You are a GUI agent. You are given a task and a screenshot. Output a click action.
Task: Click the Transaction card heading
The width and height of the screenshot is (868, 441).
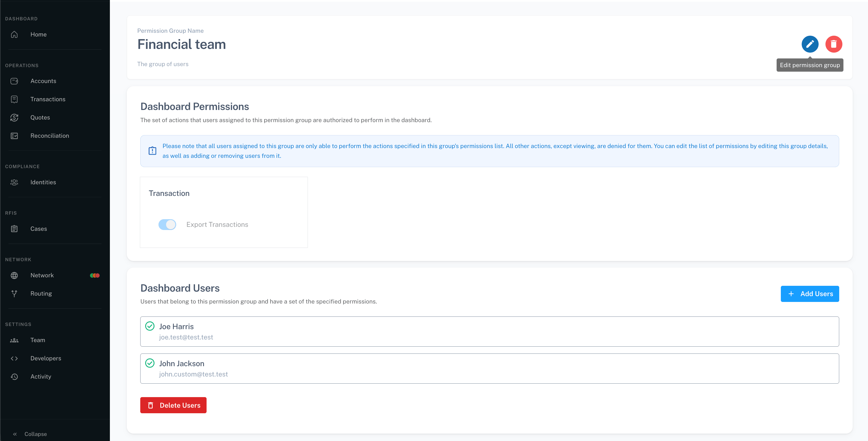169,193
